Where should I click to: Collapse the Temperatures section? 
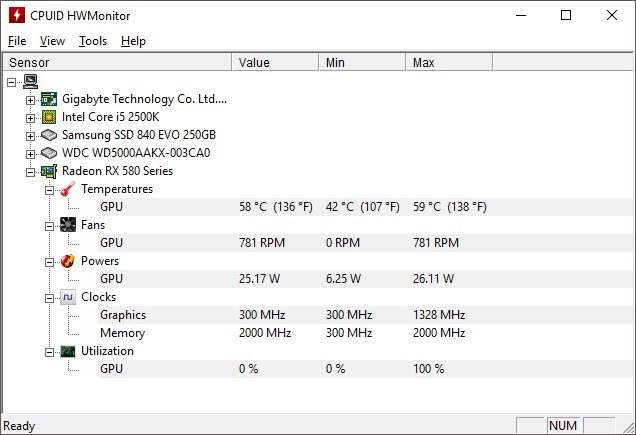tap(48, 189)
